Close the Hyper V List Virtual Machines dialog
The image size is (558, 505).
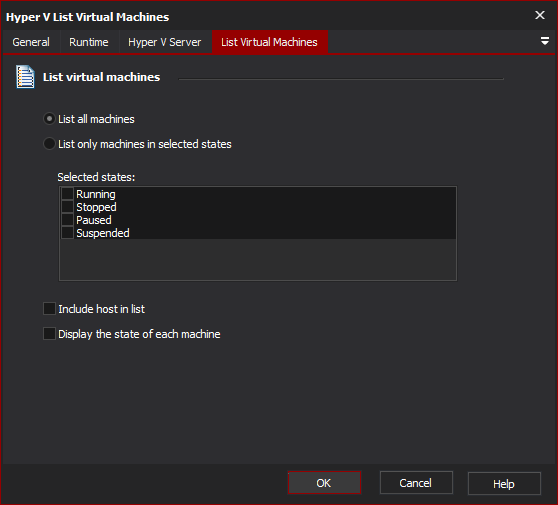540,15
